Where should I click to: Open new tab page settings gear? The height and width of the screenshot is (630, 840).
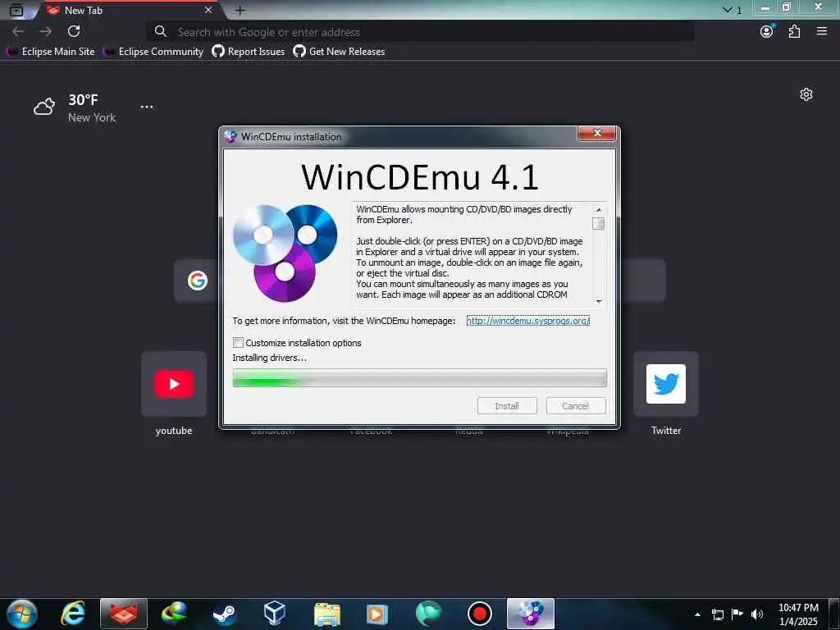pos(806,95)
